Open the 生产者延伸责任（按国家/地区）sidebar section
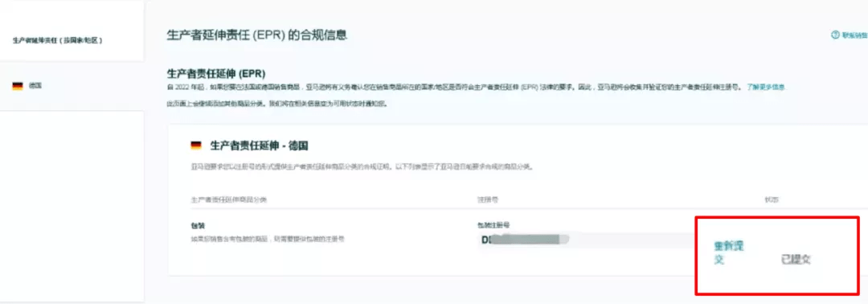 tap(58, 40)
